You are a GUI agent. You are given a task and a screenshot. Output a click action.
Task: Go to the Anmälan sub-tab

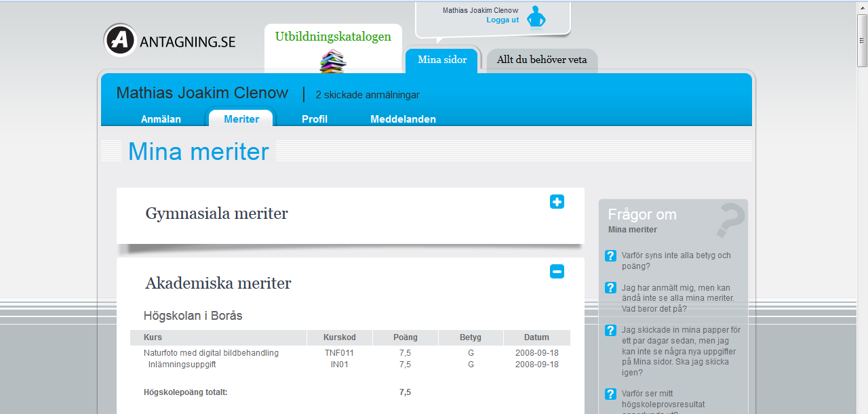[161, 119]
